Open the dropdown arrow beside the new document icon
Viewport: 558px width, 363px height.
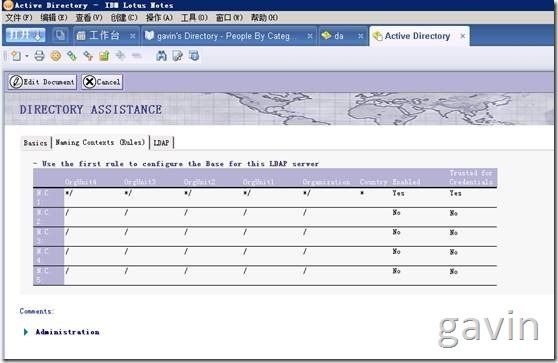click(x=27, y=56)
